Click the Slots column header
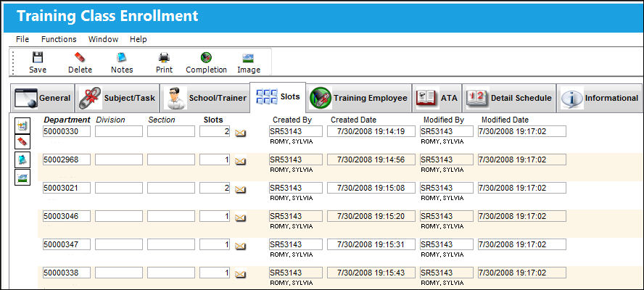The height and width of the screenshot is (290, 644). pyautogui.click(x=213, y=120)
